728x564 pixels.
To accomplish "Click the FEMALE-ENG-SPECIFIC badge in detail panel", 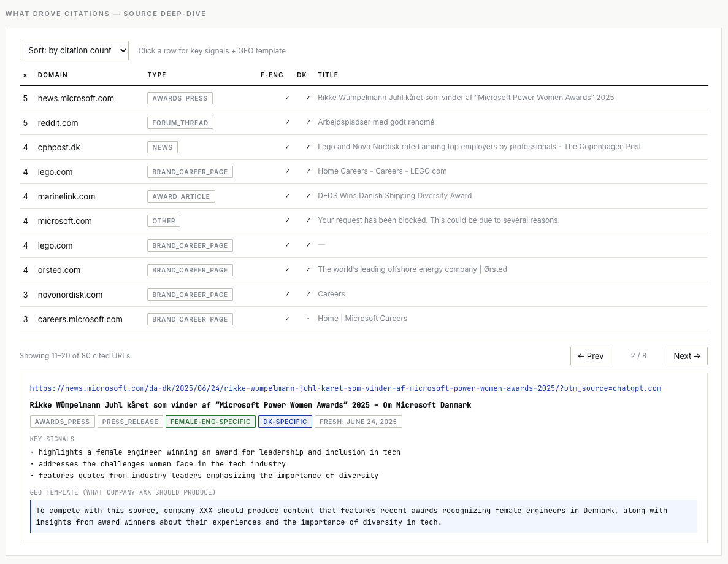I will [210, 422].
